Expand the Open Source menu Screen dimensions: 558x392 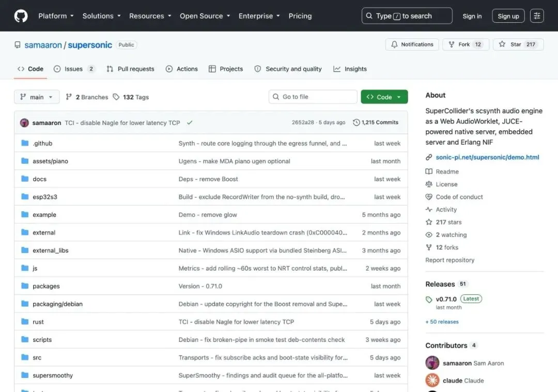click(205, 16)
